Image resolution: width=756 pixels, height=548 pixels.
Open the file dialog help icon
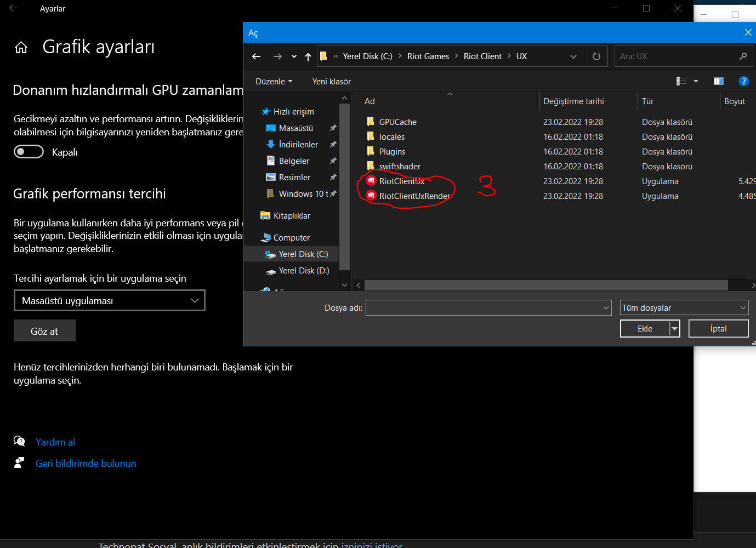[x=743, y=81]
